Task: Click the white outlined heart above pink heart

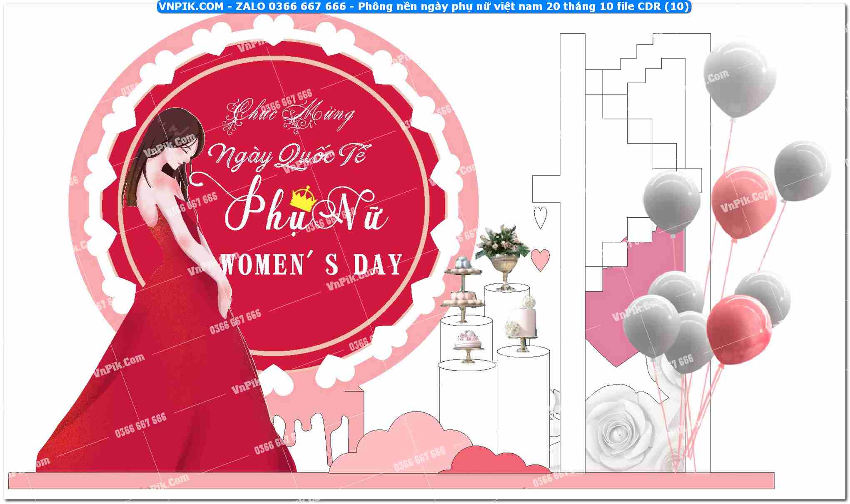Action: [540, 216]
